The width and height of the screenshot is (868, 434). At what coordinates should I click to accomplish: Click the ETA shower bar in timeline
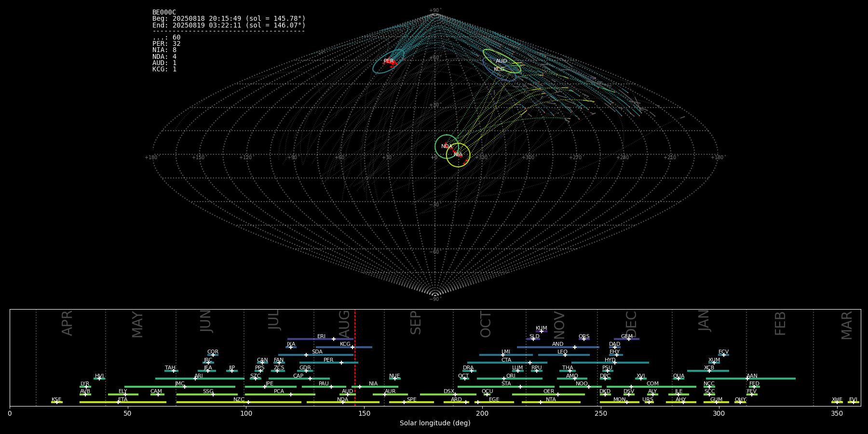tap(123, 402)
